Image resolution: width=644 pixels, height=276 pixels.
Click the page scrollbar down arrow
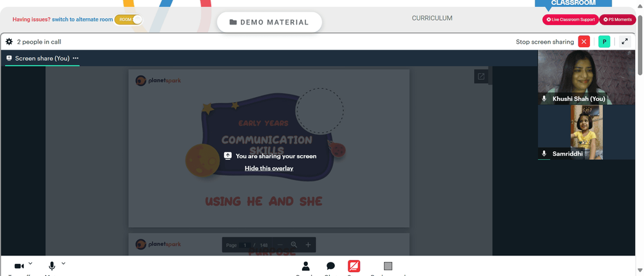[640, 270]
